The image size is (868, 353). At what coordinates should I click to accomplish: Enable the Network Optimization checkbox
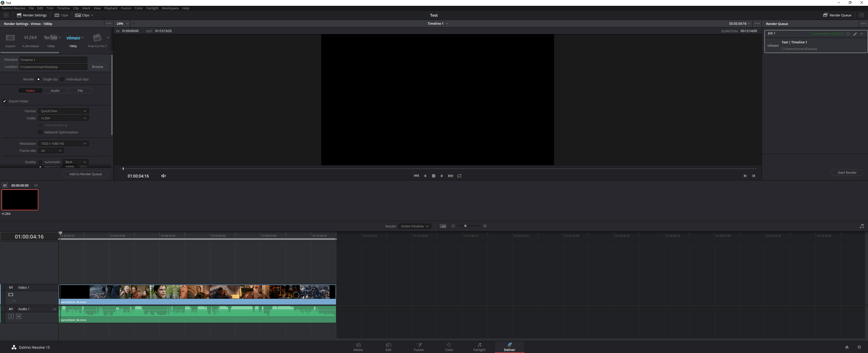point(40,132)
